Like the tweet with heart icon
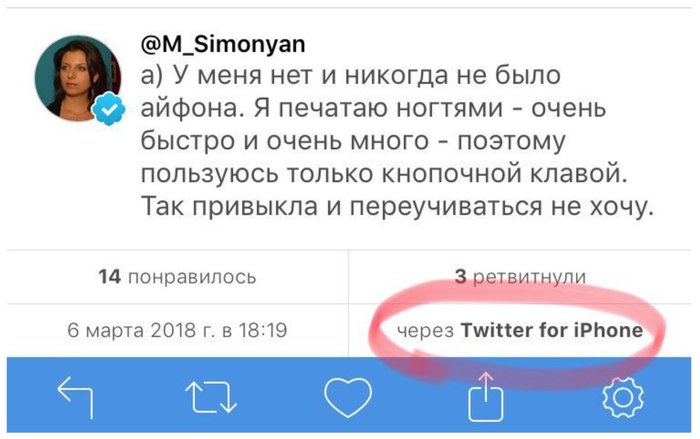700x439 pixels. pos(348,398)
